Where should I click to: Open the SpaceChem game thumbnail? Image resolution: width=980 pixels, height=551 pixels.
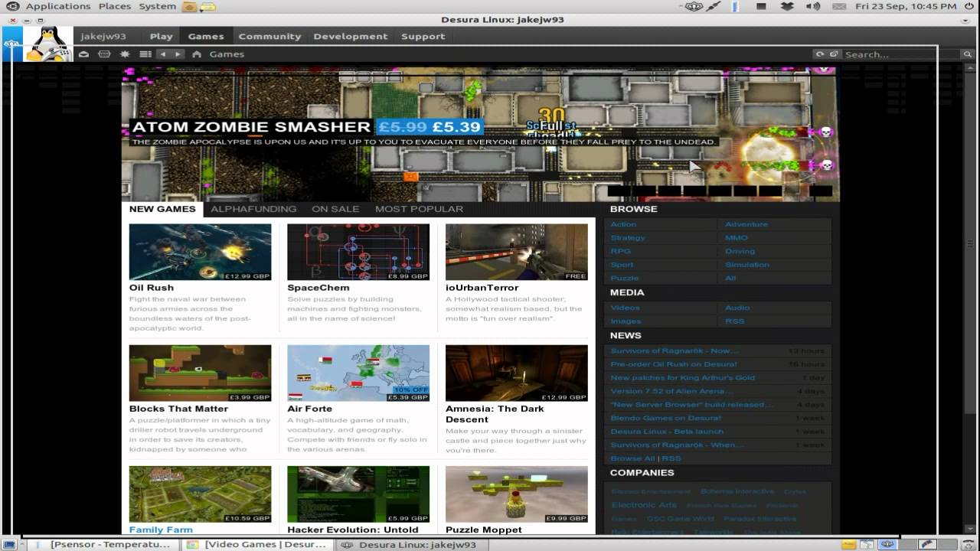click(358, 252)
